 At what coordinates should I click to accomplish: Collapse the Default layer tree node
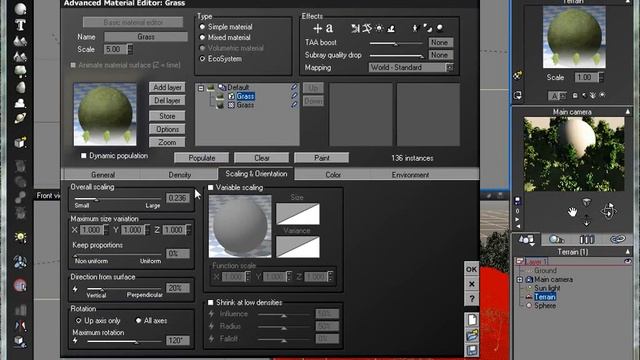(x=200, y=87)
